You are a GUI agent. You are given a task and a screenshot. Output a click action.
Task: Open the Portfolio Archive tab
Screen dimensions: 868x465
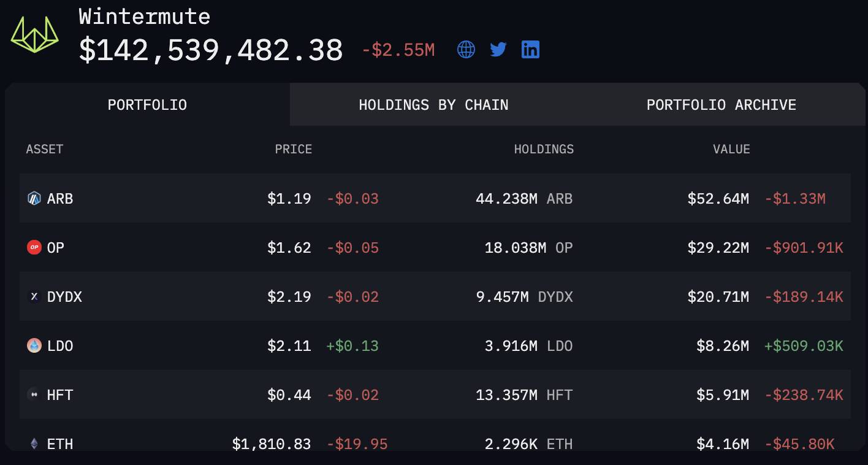(721, 105)
